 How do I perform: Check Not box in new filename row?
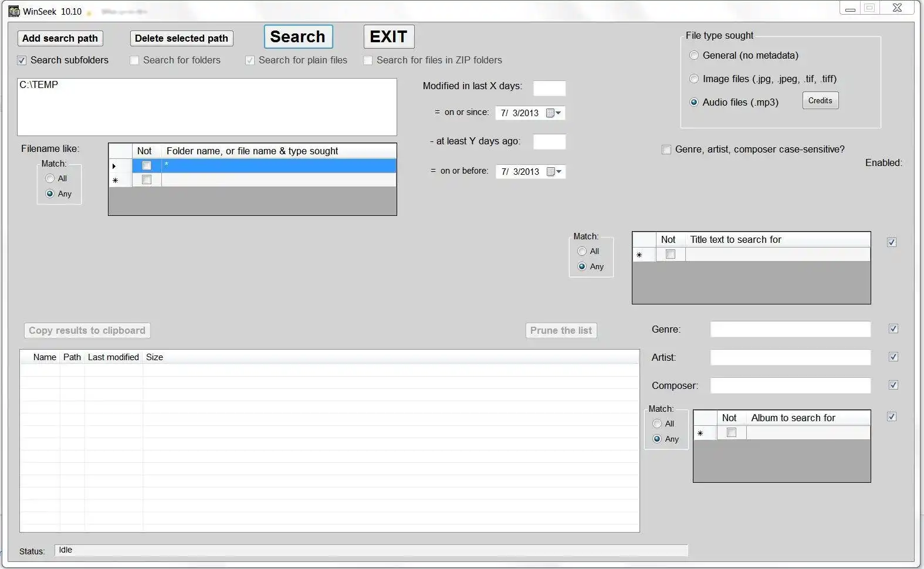click(x=147, y=179)
